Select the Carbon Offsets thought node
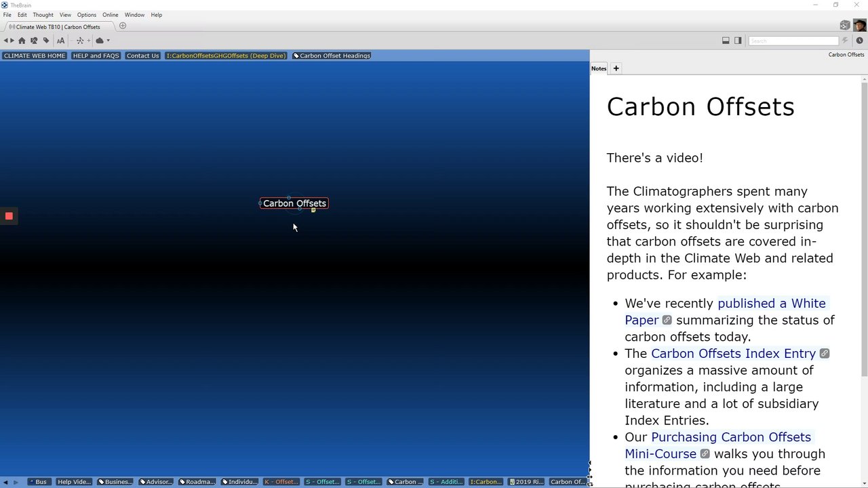This screenshot has height=488, width=868. pos(294,203)
